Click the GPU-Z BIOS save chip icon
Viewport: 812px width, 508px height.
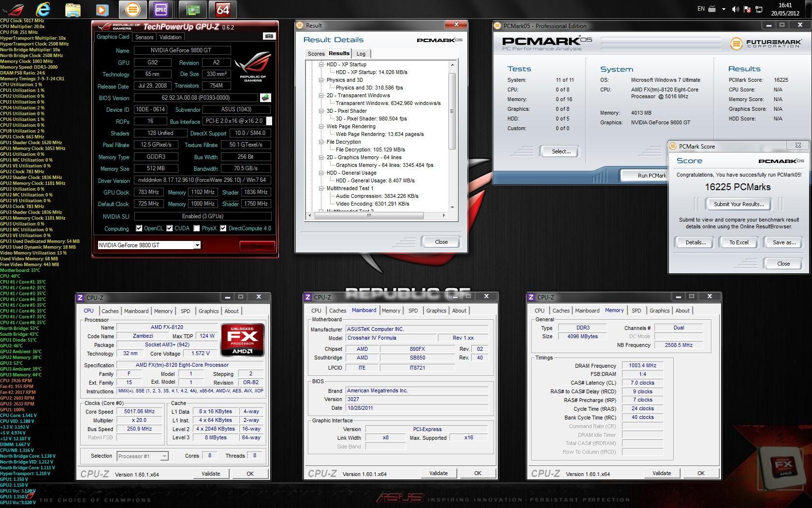click(265, 98)
